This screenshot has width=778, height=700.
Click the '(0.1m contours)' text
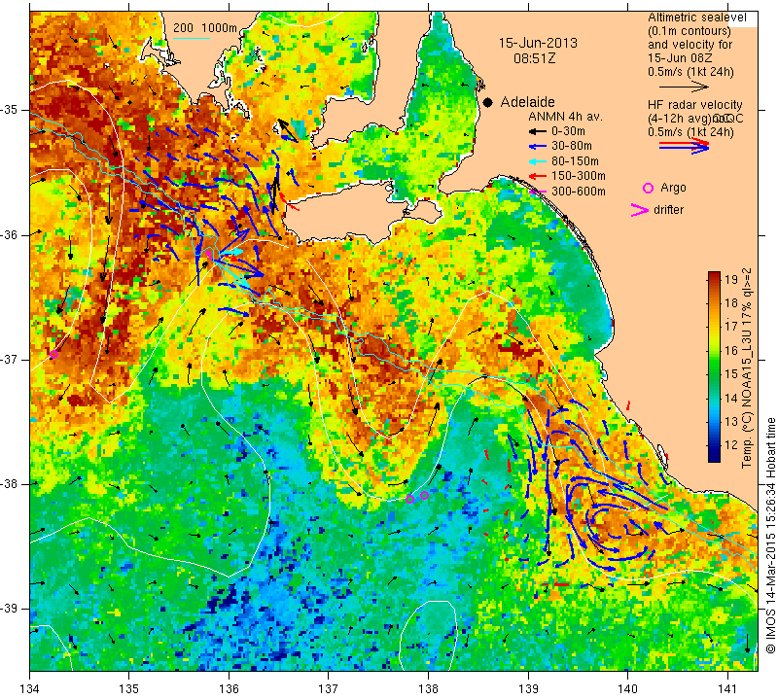click(x=690, y=31)
